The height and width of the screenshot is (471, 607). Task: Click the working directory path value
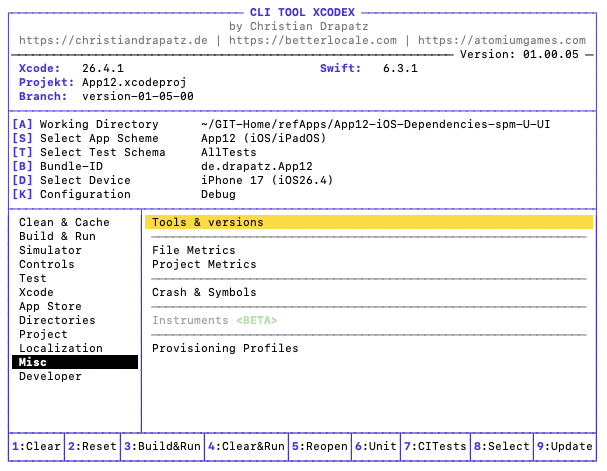pos(376,124)
